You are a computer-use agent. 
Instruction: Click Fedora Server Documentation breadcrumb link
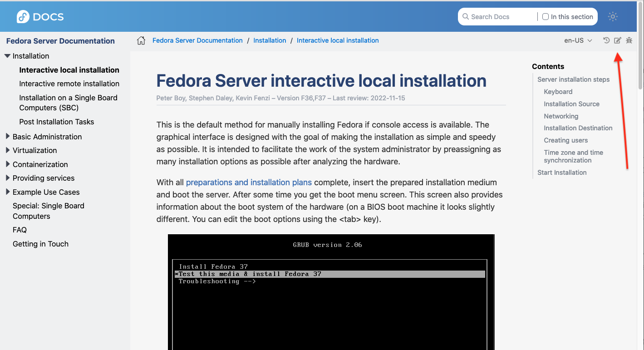click(197, 40)
